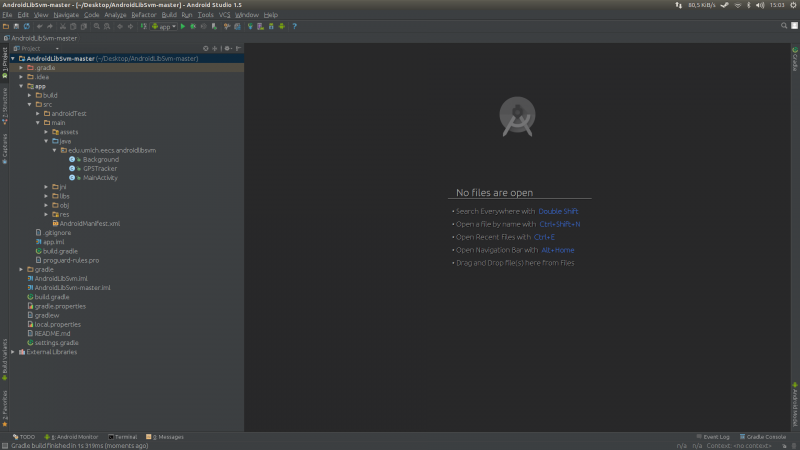Hide the Project panel using hide icon

click(x=239, y=48)
